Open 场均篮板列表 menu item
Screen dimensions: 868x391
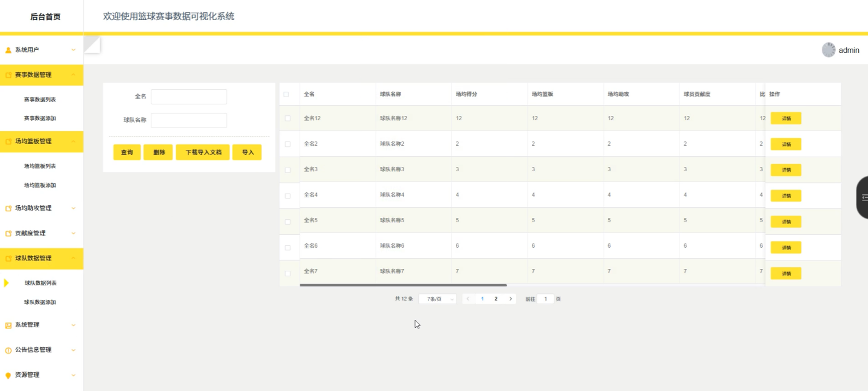pos(40,166)
